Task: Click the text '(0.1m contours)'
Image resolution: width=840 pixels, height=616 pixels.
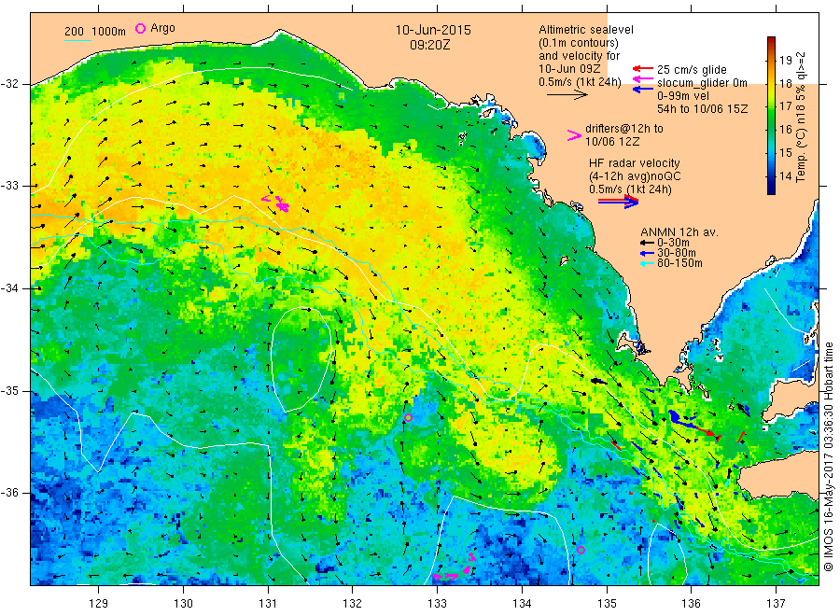Action: point(579,43)
